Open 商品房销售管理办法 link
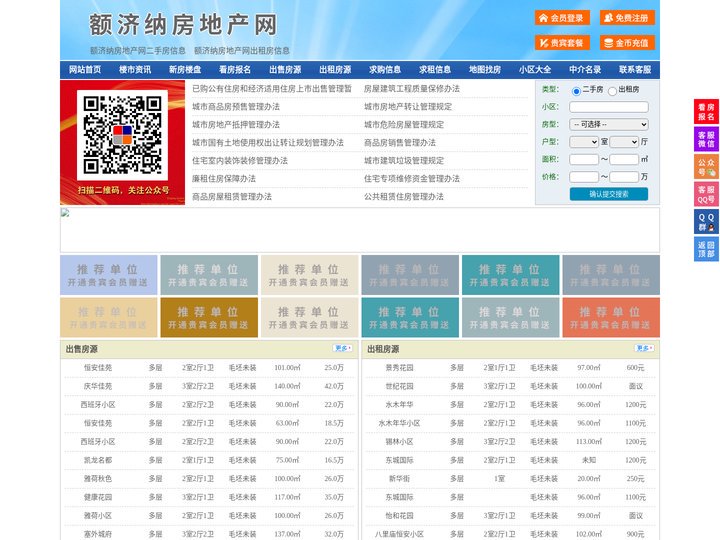 (400, 142)
